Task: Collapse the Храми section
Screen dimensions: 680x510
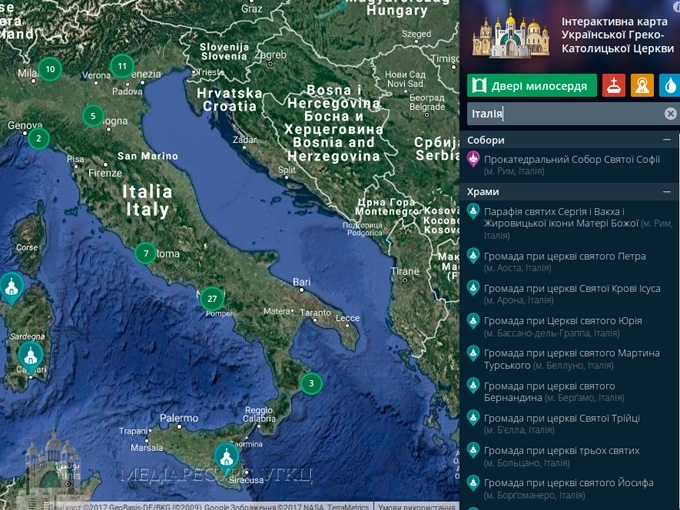Action: 667,191
